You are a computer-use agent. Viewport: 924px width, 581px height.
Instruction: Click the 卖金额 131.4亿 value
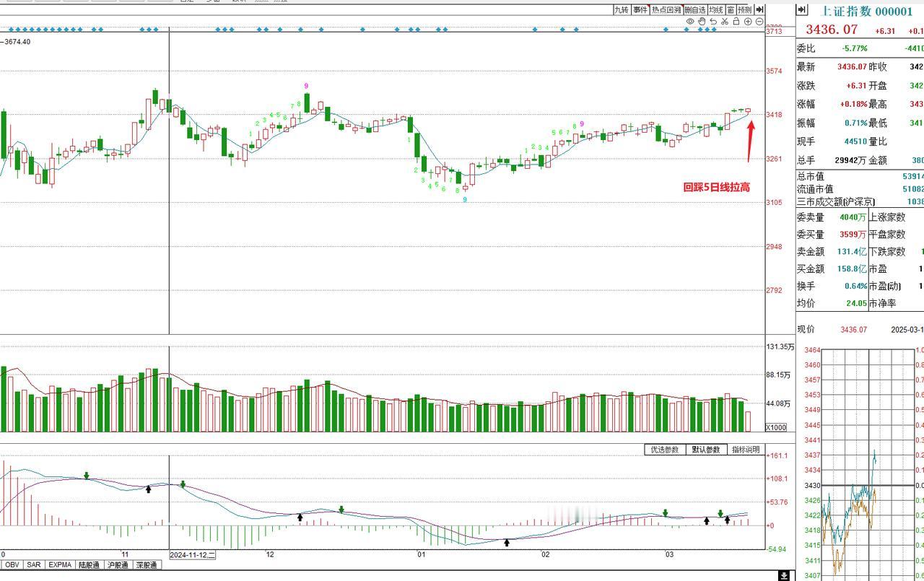click(853, 252)
